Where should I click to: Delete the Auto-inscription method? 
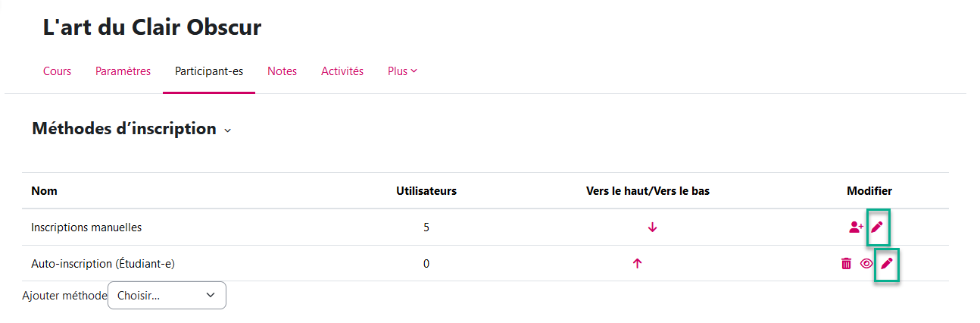click(x=846, y=264)
